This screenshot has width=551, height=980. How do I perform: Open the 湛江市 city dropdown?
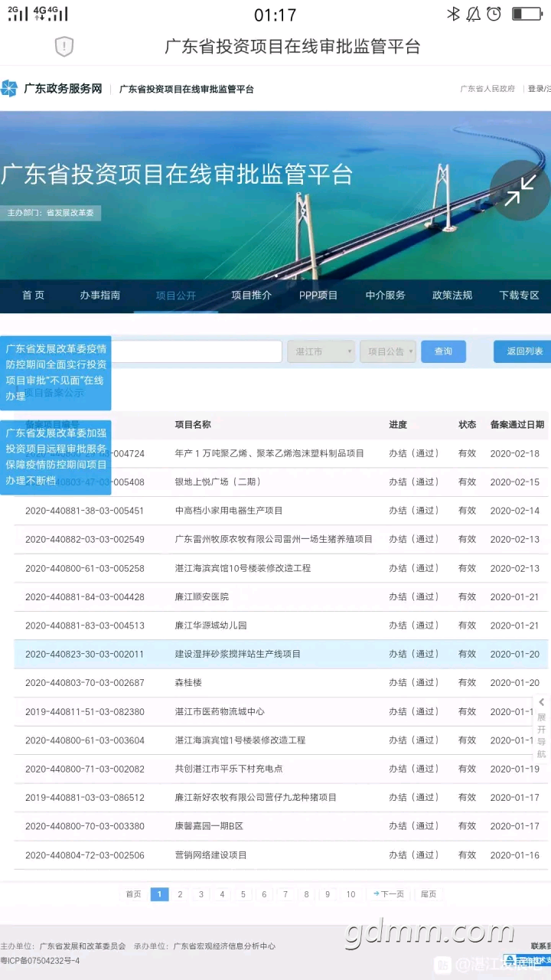click(321, 351)
